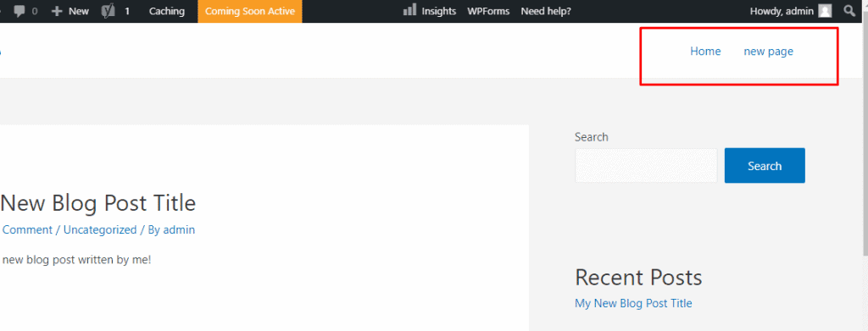Open the new page navigation link
868x331 pixels.
coord(768,52)
